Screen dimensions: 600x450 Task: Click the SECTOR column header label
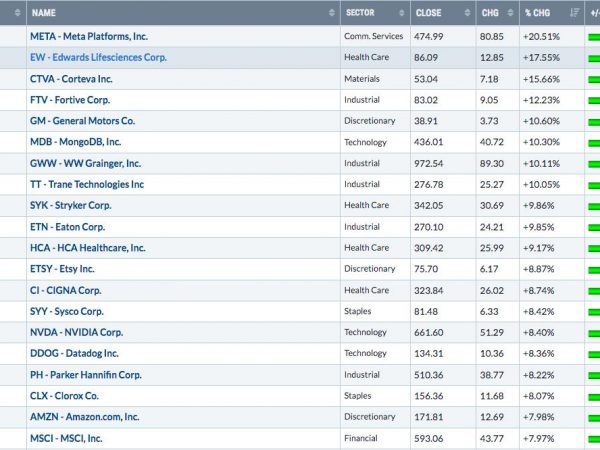click(360, 13)
